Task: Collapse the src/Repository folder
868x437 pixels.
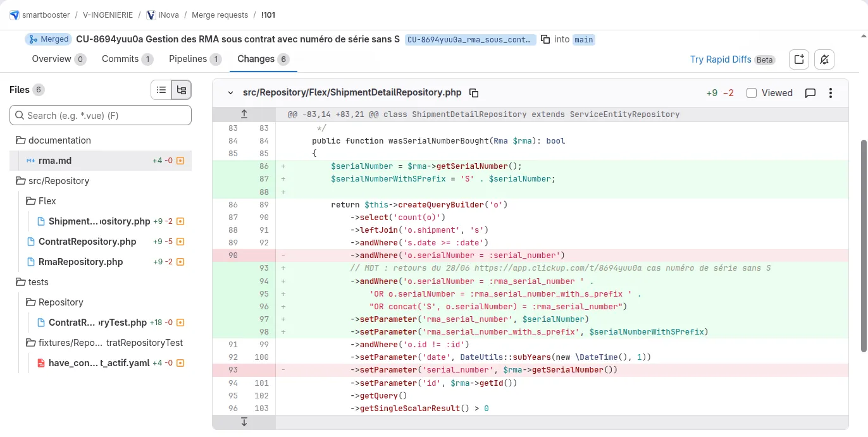Action: coord(53,181)
